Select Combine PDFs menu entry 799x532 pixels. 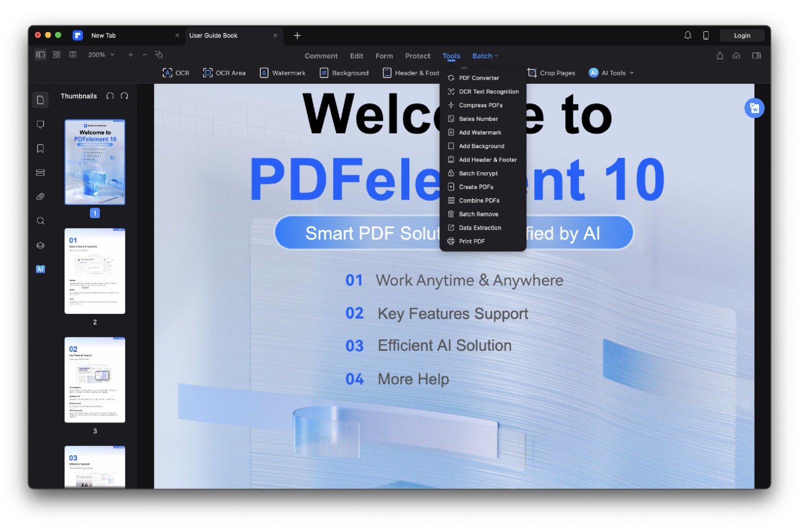483,201
